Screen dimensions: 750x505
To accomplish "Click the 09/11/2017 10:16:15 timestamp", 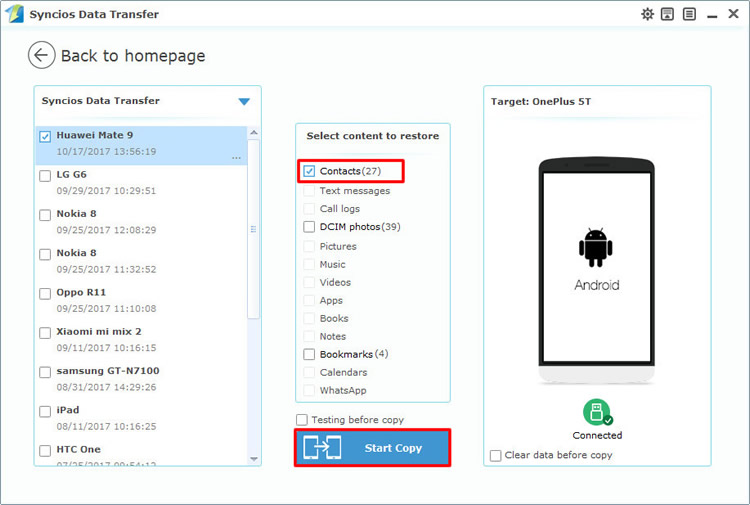I will click(x=106, y=348).
